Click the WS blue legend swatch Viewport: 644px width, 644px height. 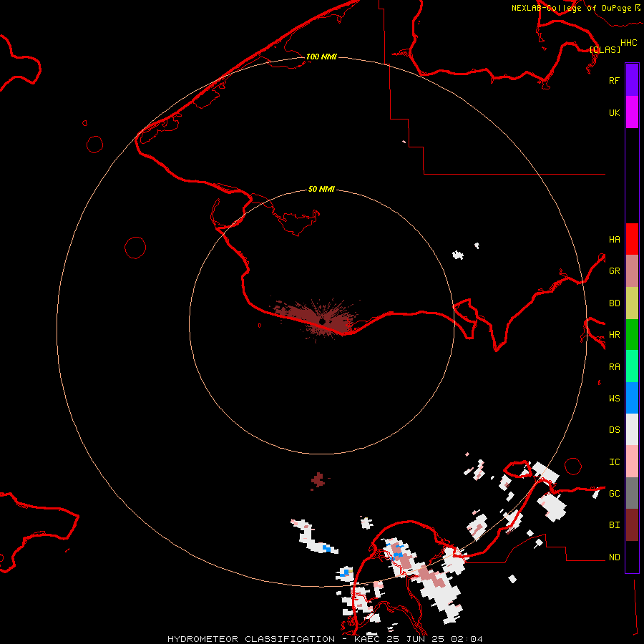tap(632, 398)
